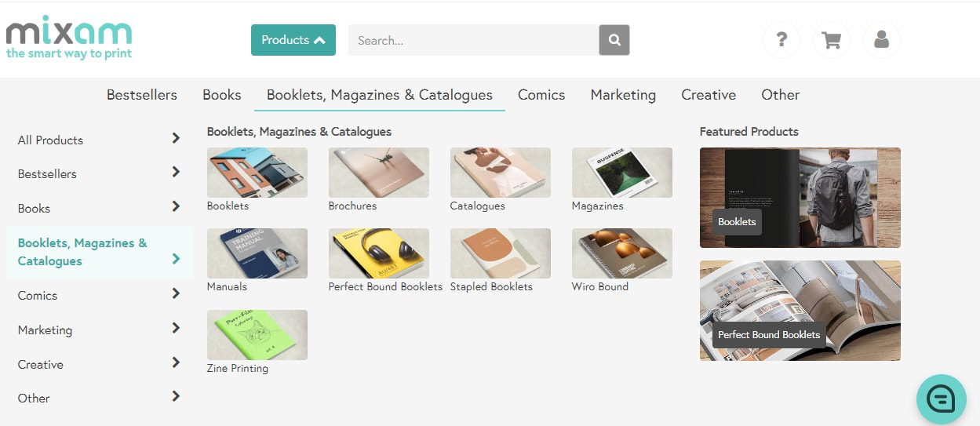
Task: Open featured Perfect Bound Booklets image card
Action: pos(800,311)
